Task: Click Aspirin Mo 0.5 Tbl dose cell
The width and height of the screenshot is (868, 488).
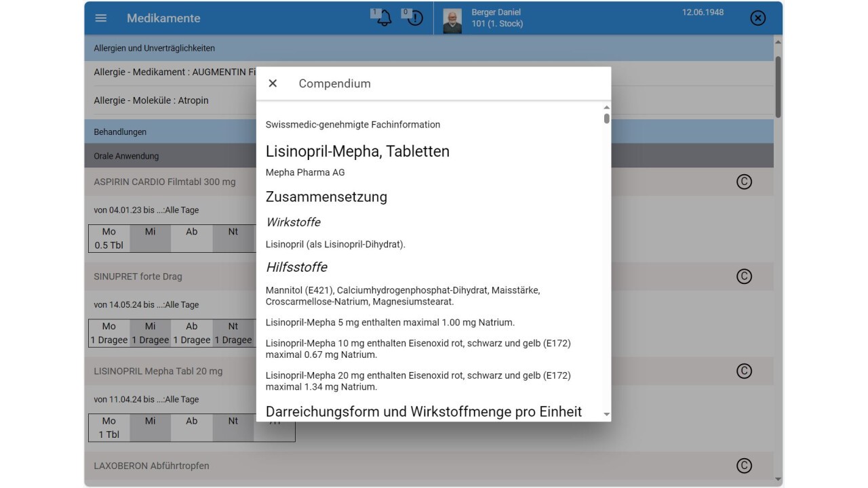Action: click(x=108, y=239)
